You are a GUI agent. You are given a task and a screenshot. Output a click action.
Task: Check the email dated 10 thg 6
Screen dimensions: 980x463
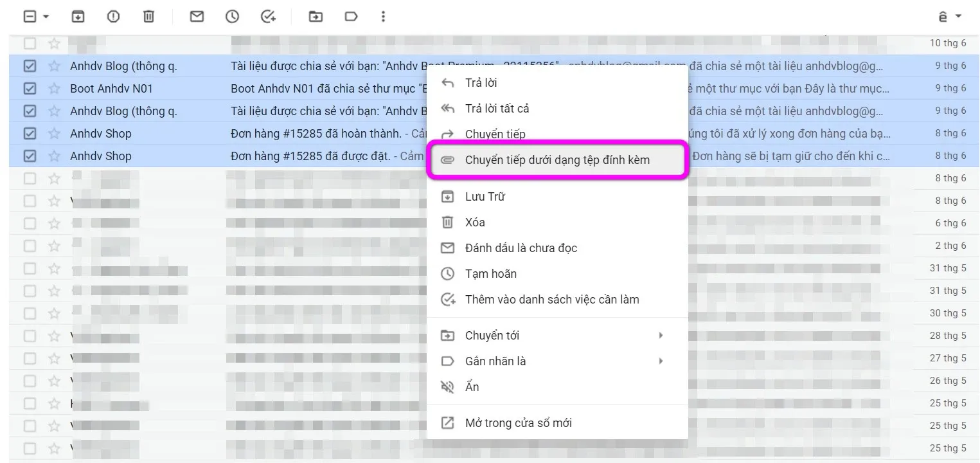(x=30, y=43)
